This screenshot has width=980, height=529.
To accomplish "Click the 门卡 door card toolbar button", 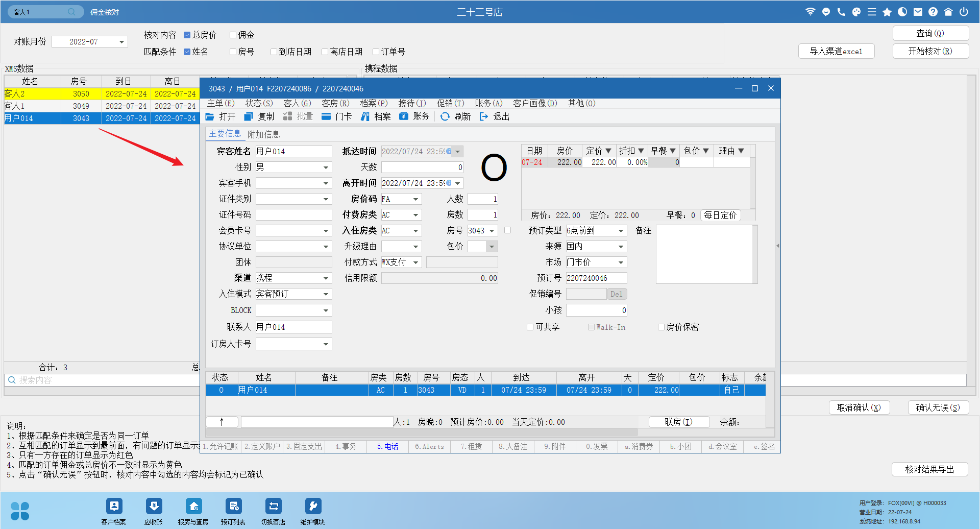I will (x=337, y=116).
